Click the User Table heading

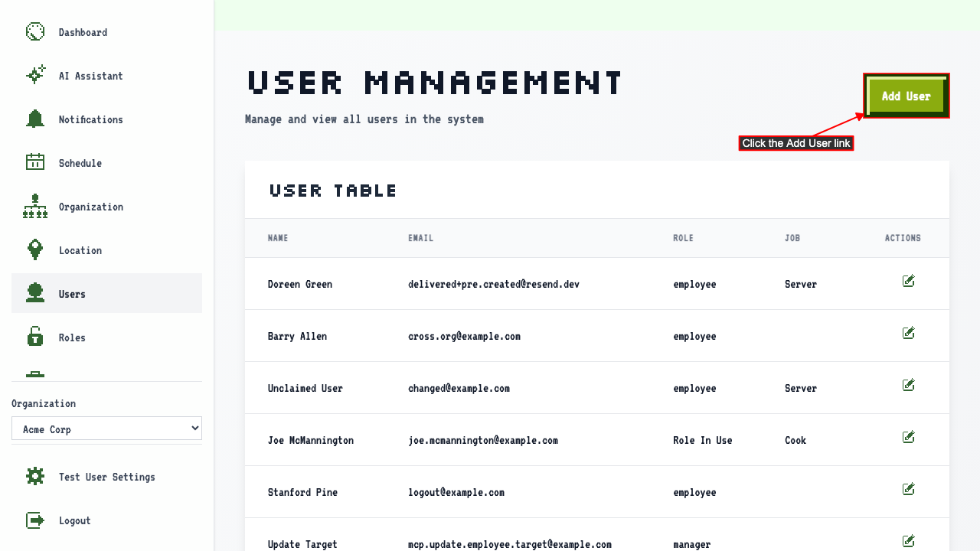pos(333,191)
